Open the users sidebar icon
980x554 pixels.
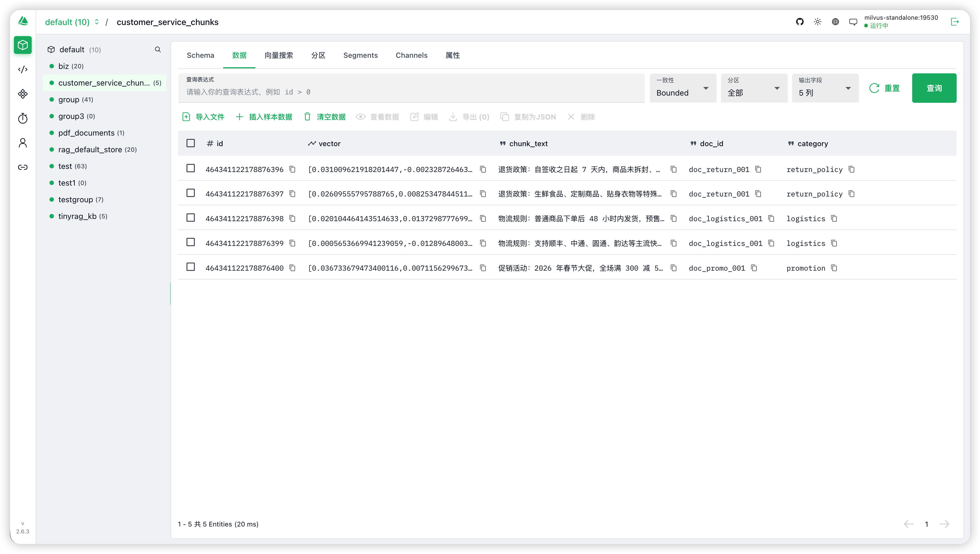point(23,143)
